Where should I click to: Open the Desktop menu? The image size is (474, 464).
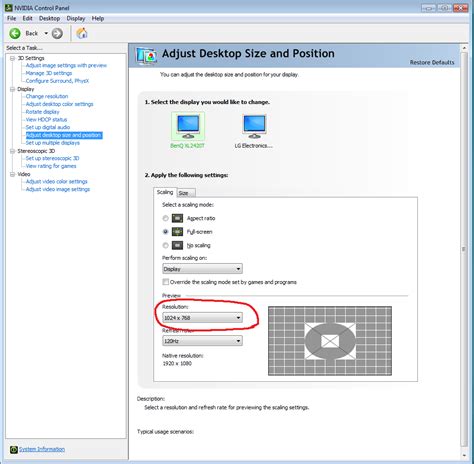coord(49,18)
